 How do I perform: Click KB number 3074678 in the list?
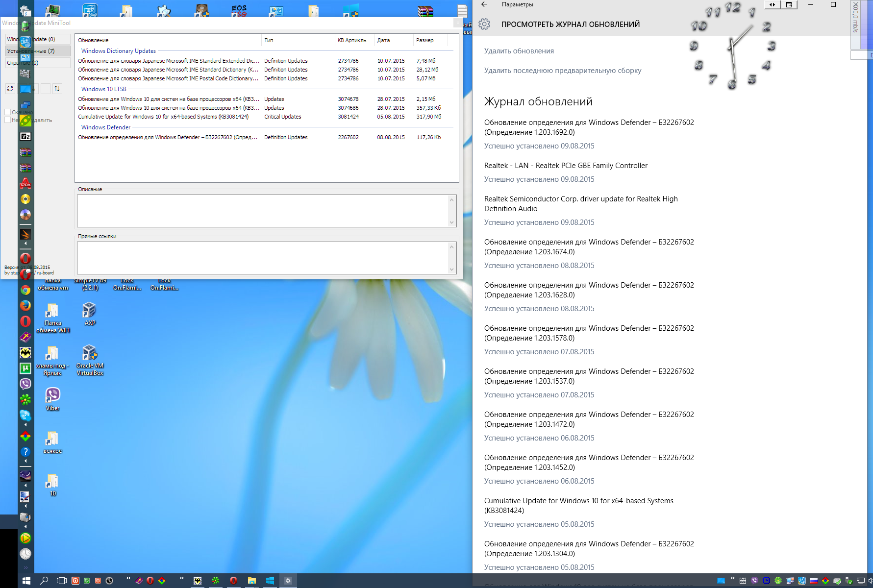click(348, 99)
